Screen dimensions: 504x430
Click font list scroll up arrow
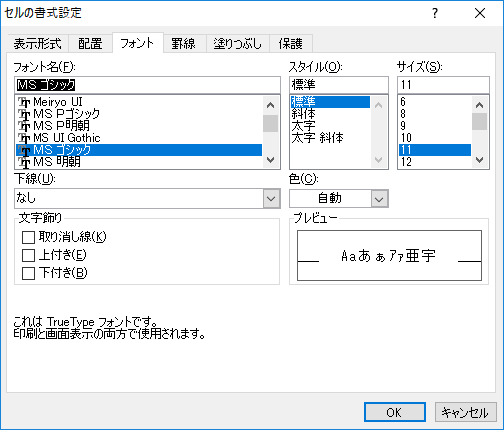point(271,105)
